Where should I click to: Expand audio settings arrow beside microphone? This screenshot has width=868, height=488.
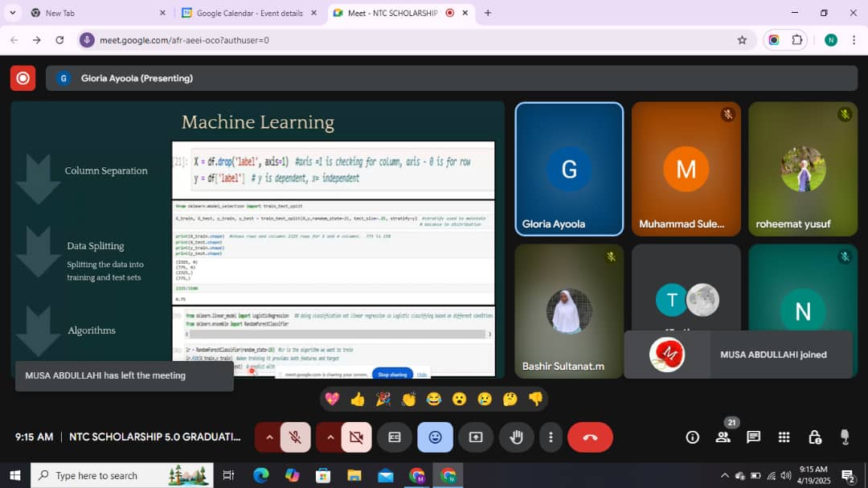(x=269, y=437)
